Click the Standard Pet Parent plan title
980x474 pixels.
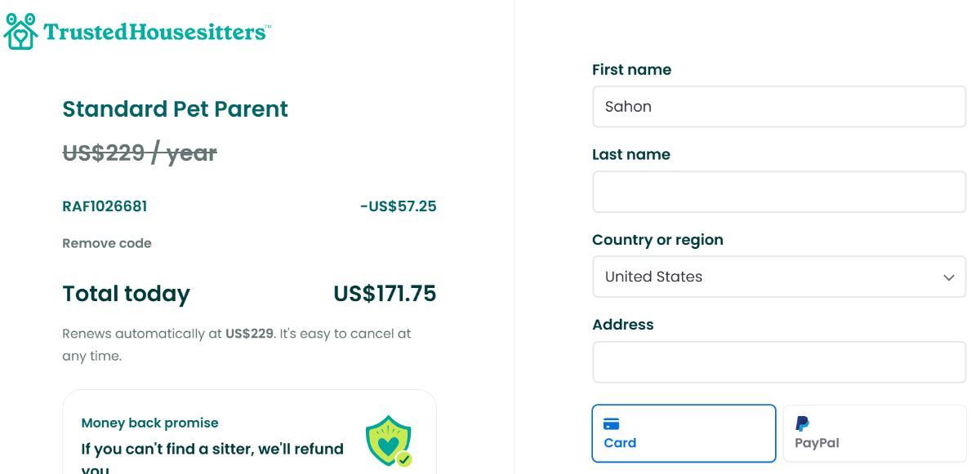click(175, 109)
